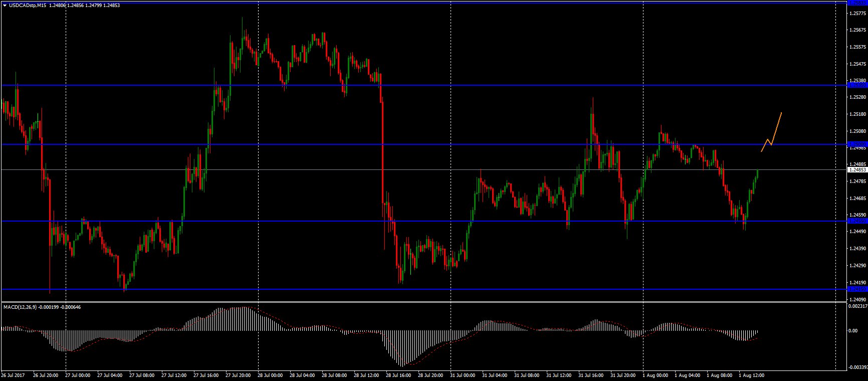Click the 1.24090 price scale label
Viewport: 868px width, 381px height.
pos(858,299)
